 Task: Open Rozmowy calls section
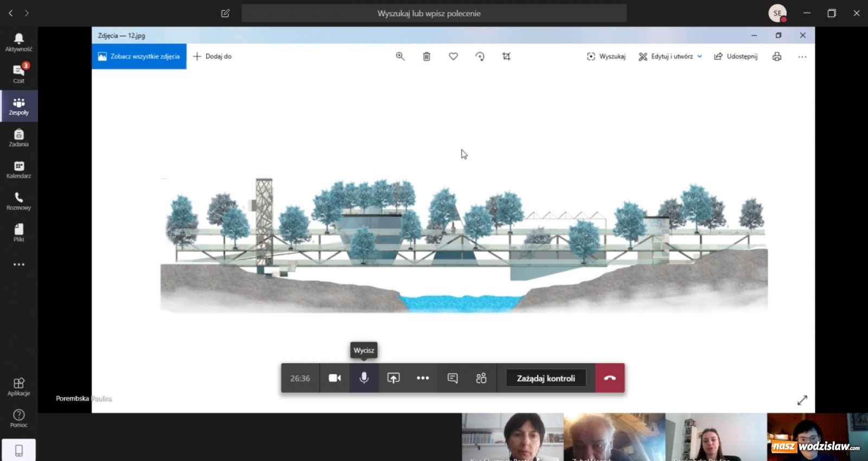point(18,201)
